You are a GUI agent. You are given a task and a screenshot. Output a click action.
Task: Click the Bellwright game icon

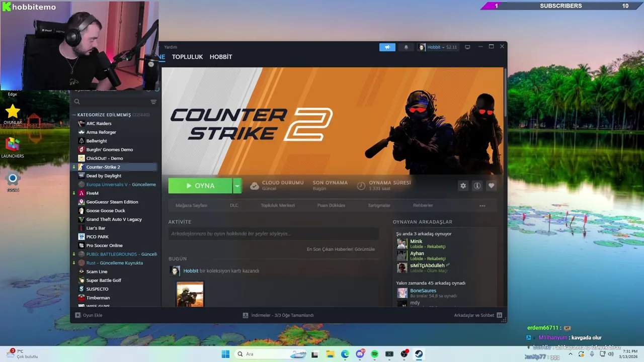pyautogui.click(x=82, y=141)
